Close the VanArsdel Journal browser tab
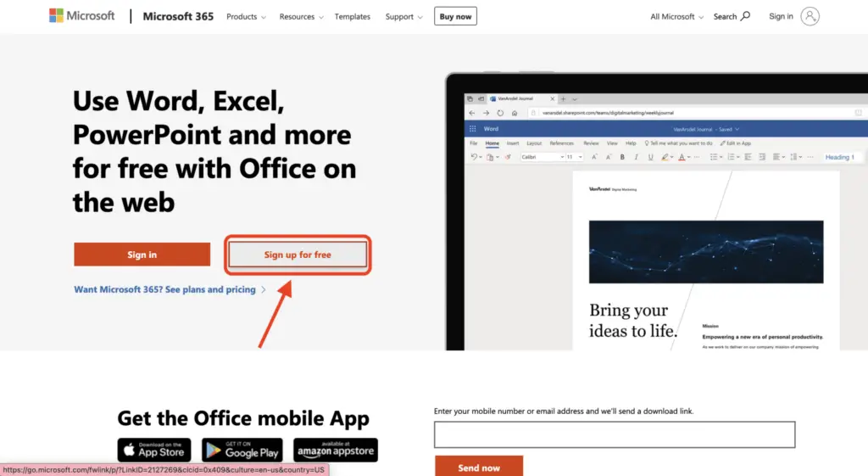The width and height of the screenshot is (868, 476). (552, 98)
